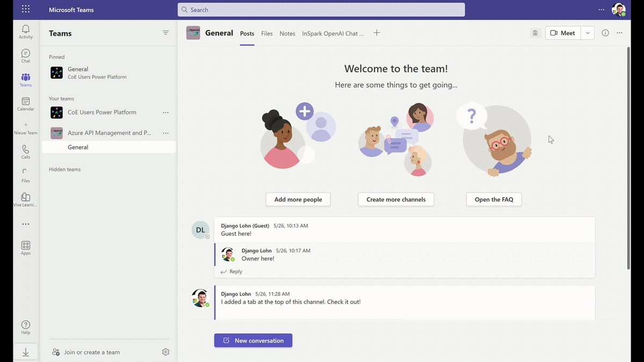
Task: Click Join or create a team
Action: 86,352
